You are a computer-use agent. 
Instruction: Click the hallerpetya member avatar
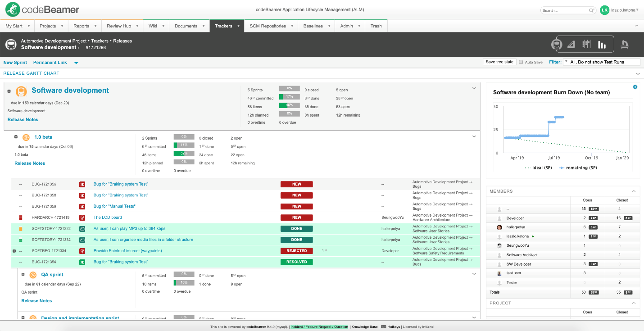[499, 227]
